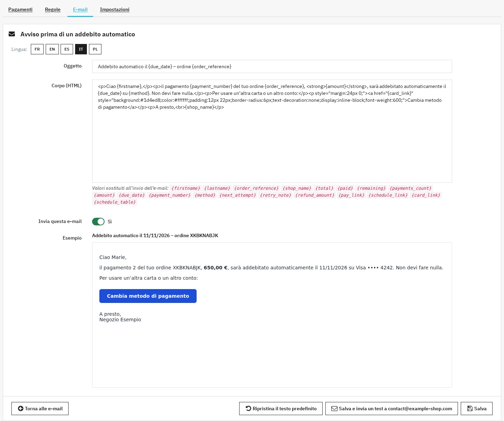
Task: Click the floppy disk icon in Salva
Action: (x=470, y=409)
